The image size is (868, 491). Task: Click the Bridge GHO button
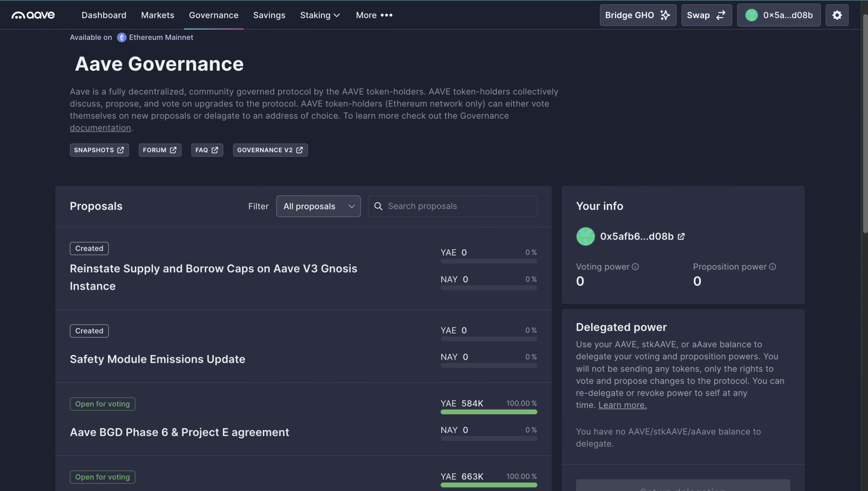tap(638, 15)
